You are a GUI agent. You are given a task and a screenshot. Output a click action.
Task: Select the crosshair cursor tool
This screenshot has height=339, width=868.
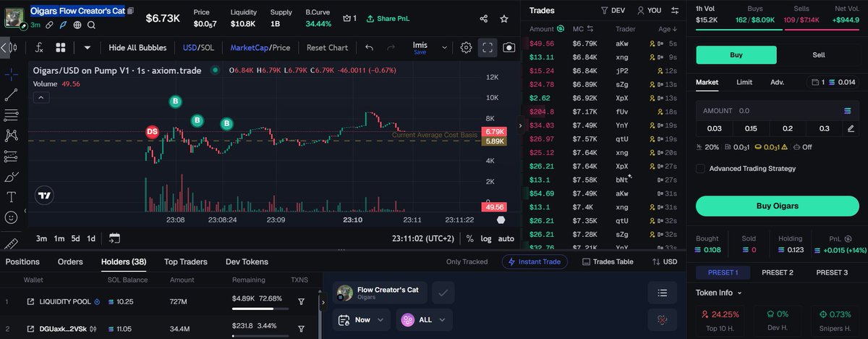click(12, 74)
